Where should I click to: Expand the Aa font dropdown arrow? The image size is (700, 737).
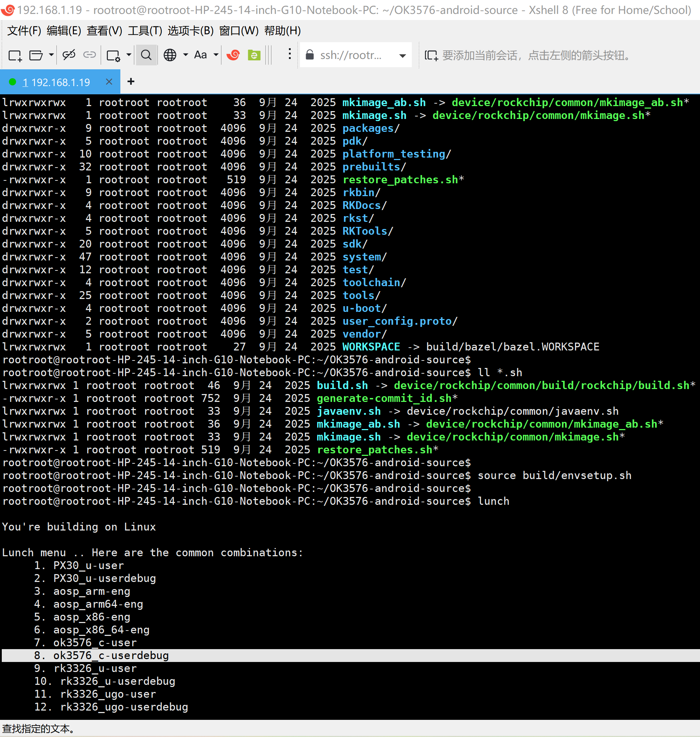[216, 55]
